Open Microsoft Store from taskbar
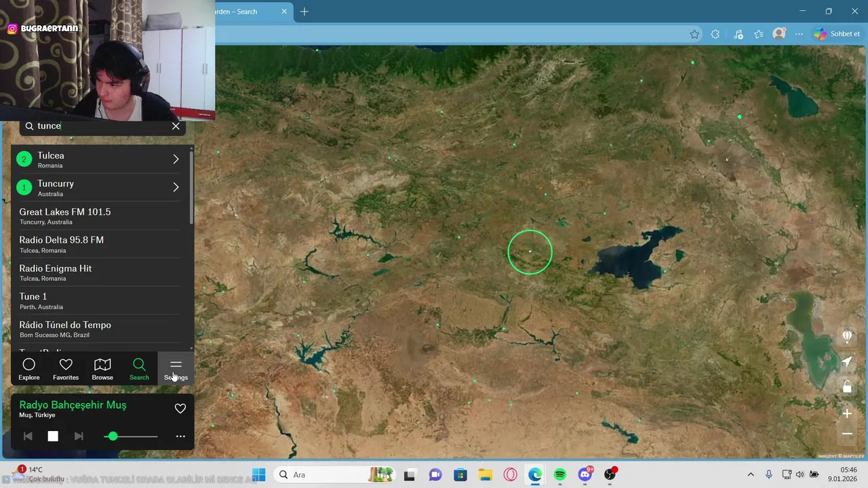868x488 pixels. coord(460,474)
